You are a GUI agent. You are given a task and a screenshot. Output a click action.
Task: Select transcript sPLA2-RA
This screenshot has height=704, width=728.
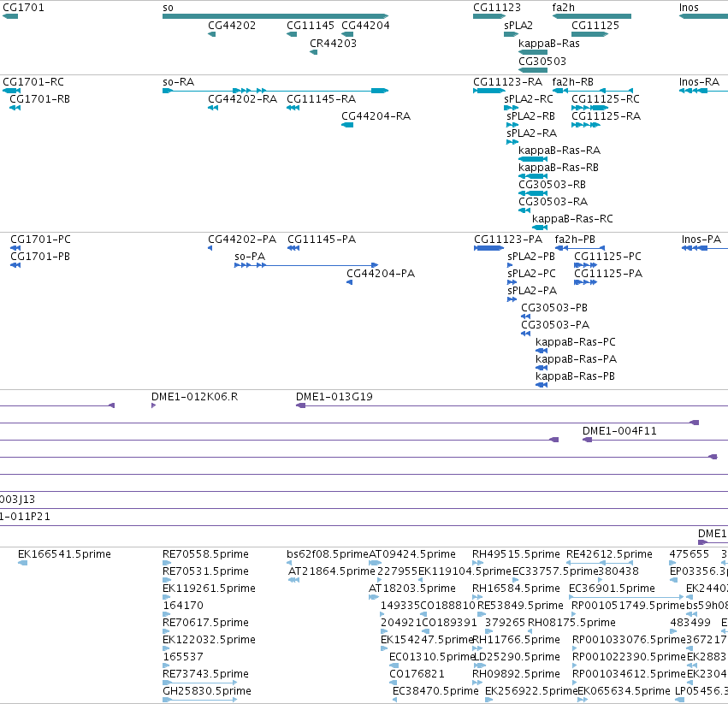pyautogui.click(x=531, y=133)
